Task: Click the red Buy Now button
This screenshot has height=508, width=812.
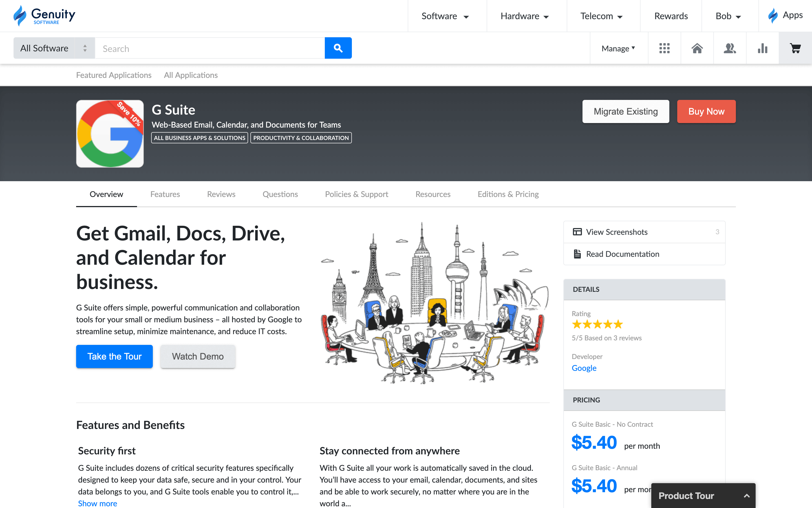Action: [706, 111]
